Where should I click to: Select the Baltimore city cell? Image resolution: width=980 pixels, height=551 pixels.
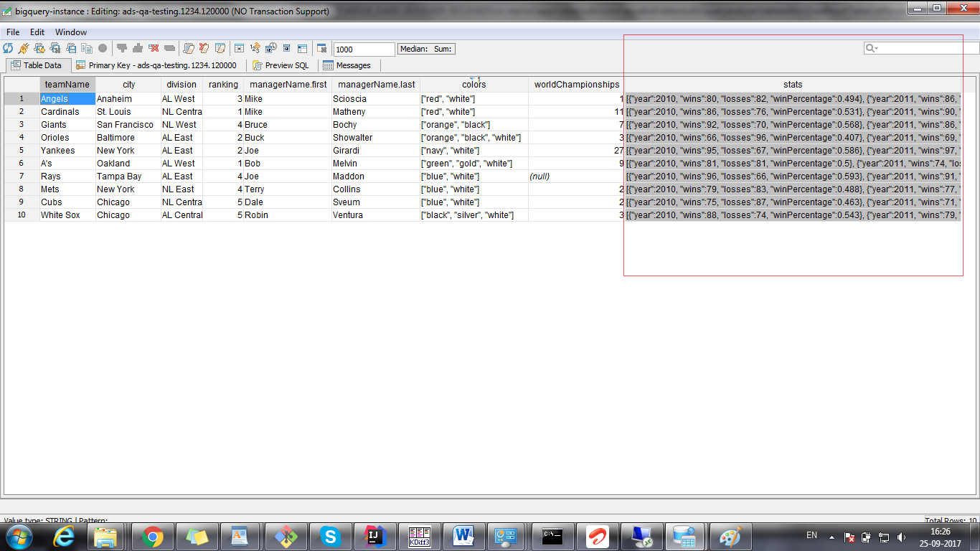(128, 138)
